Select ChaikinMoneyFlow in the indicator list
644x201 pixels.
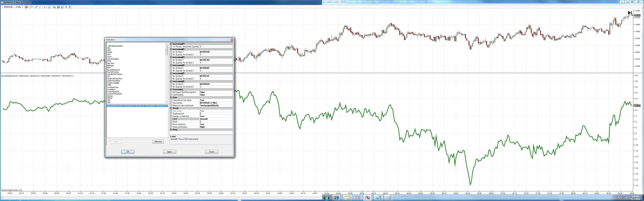[115, 79]
